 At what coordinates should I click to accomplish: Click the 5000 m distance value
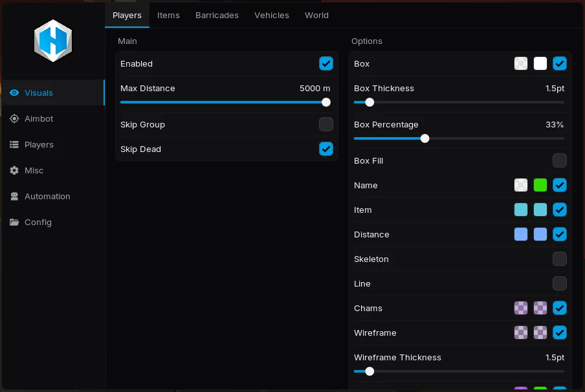tap(315, 89)
